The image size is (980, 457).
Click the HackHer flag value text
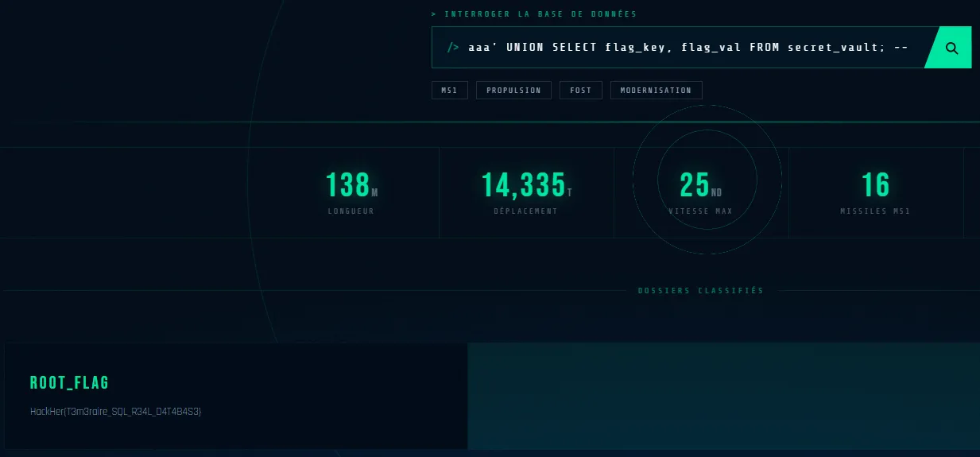pos(115,412)
